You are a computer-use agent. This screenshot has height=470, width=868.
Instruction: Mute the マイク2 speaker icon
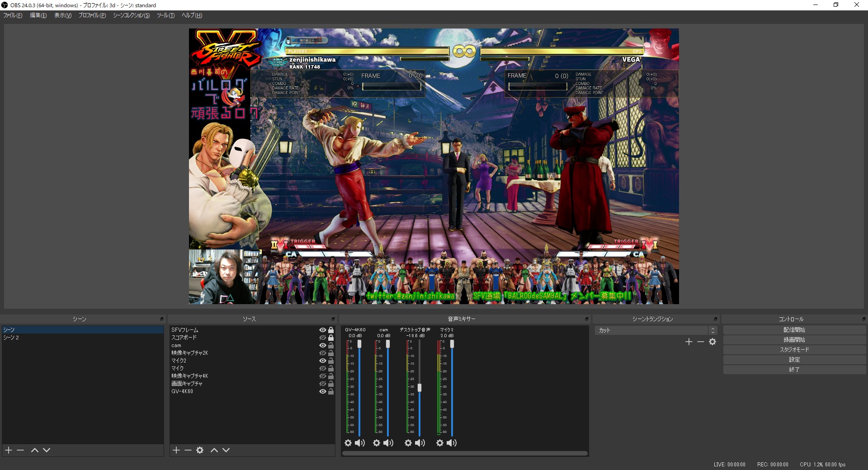[x=452, y=443]
